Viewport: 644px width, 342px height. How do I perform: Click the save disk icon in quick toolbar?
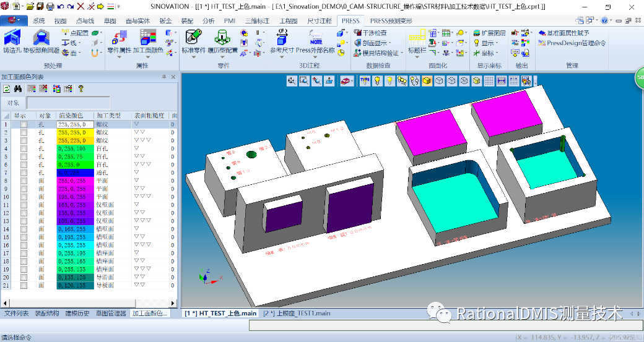coord(40,7)
